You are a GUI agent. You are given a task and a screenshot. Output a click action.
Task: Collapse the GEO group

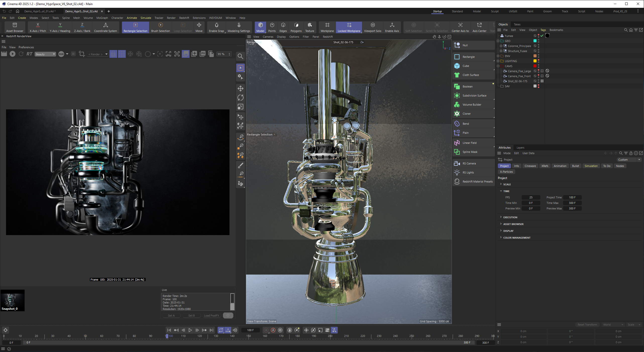click(x=498, y=41)
